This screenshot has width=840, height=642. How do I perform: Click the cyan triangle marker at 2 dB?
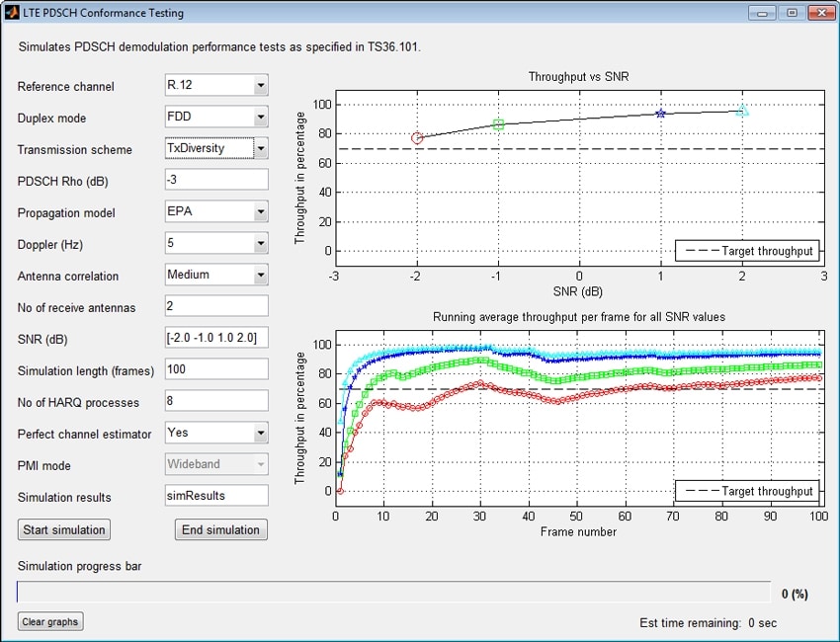742,112
